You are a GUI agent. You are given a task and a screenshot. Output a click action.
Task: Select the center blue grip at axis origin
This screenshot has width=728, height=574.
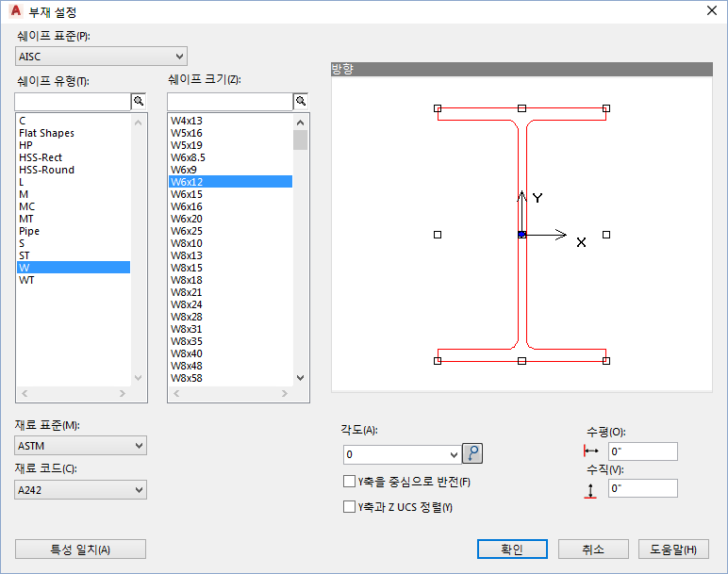point(521,235)
